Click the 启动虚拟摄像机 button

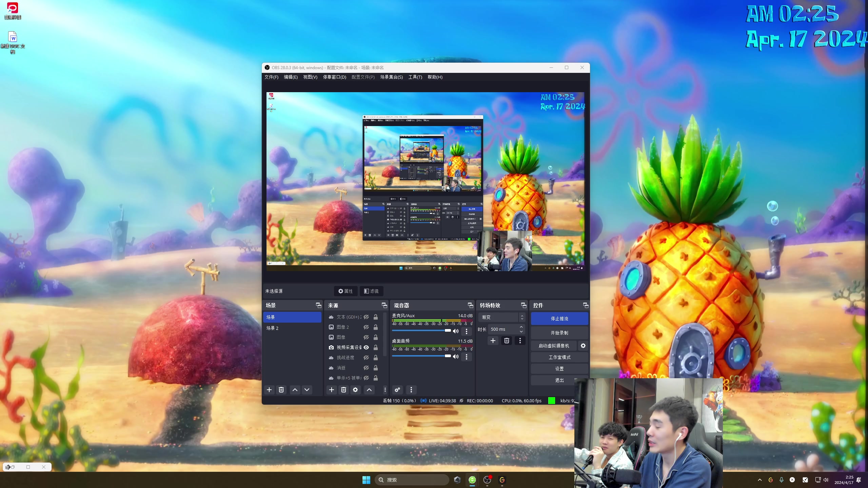pos(554,346)
